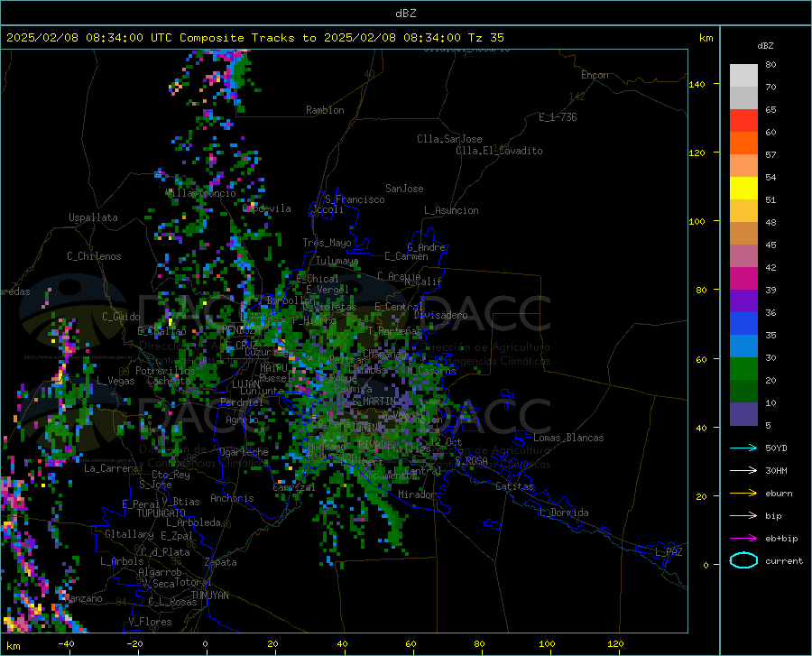Screen dimensions: 812x656
Task: Click the TUPUNGATO map label
Action: (161, 513)
